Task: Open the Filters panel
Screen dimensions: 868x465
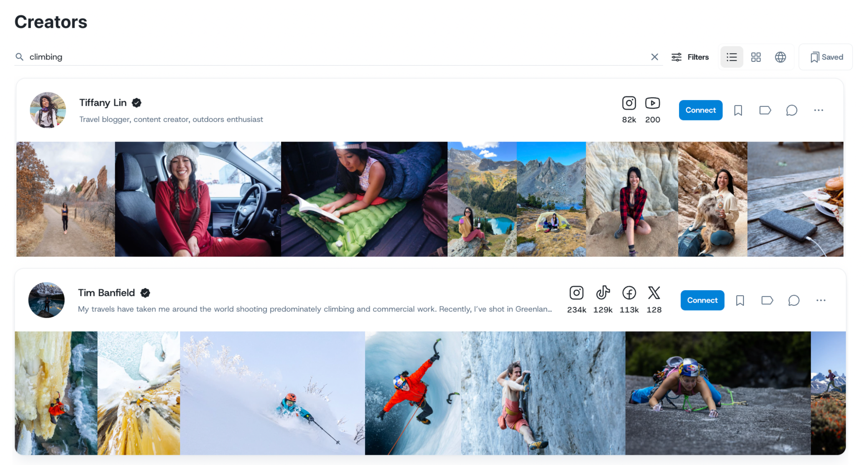Action: (x=690, y=57)
